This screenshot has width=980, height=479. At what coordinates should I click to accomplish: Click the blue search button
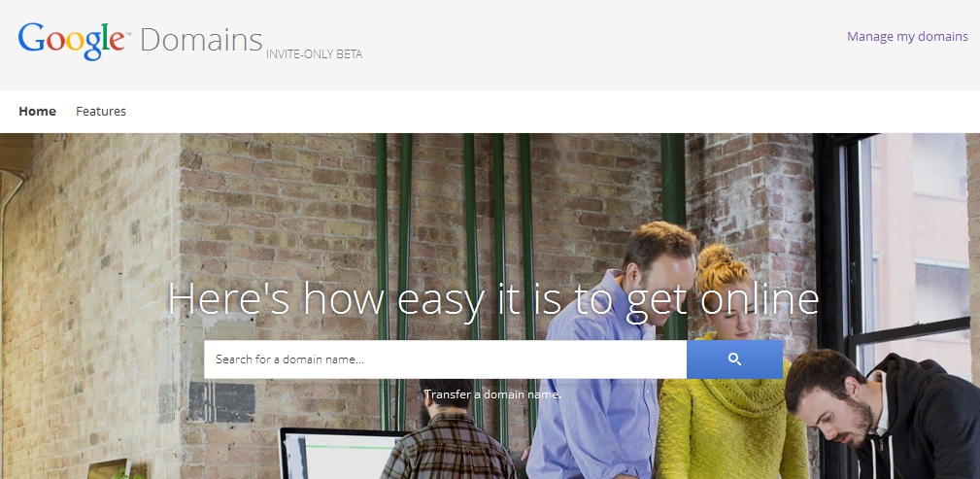point(734,359)
